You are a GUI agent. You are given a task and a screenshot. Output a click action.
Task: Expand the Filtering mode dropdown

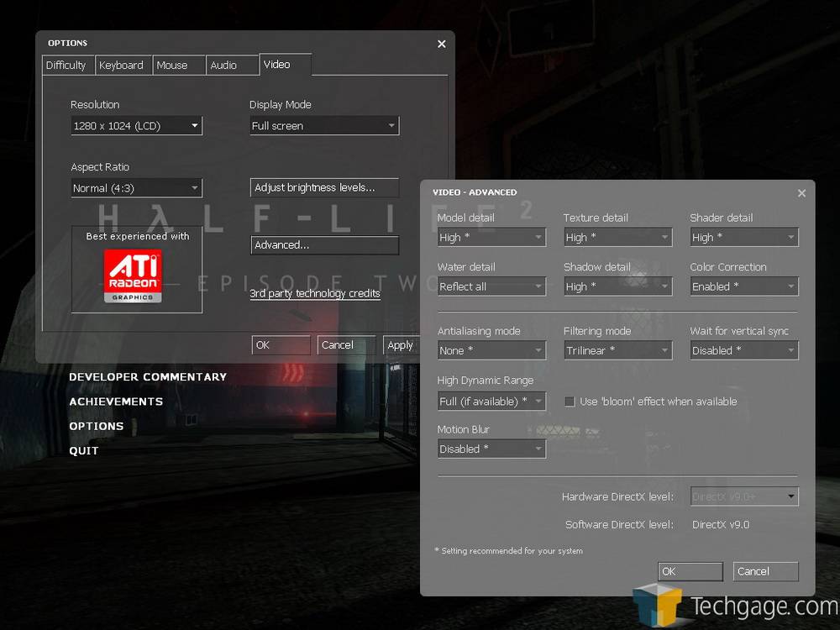[x=618, y=350]
